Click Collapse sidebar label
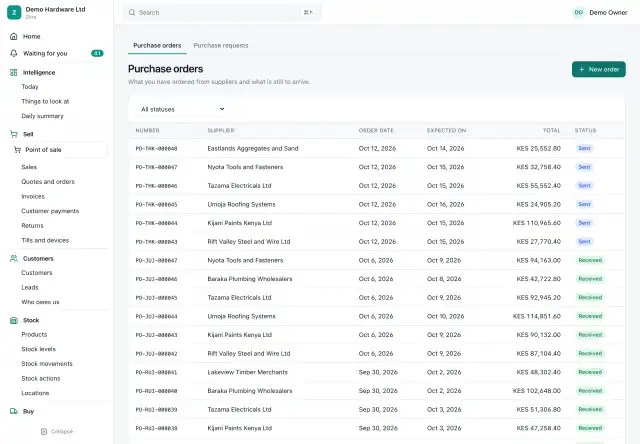The height and width of the screenshot is (444, 640). pyautogui.click(x=62, y=431)
